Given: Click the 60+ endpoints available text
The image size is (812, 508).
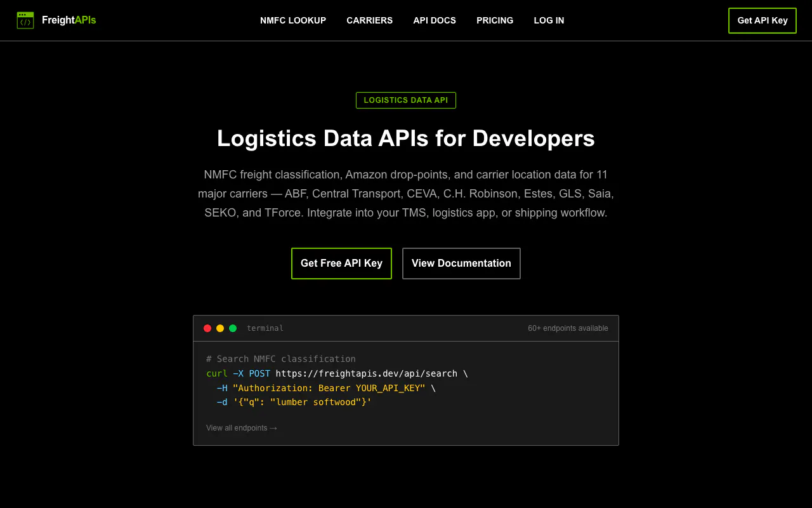Looking at the screenshot, I should (x=568, y=328).
